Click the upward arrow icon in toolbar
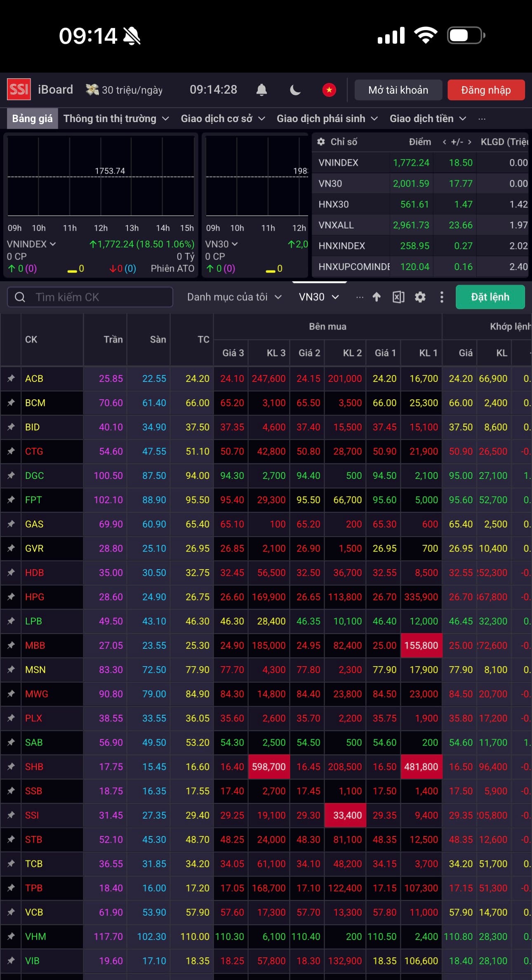The width and height of the screenshot is (532, 980). click(376, 297)
